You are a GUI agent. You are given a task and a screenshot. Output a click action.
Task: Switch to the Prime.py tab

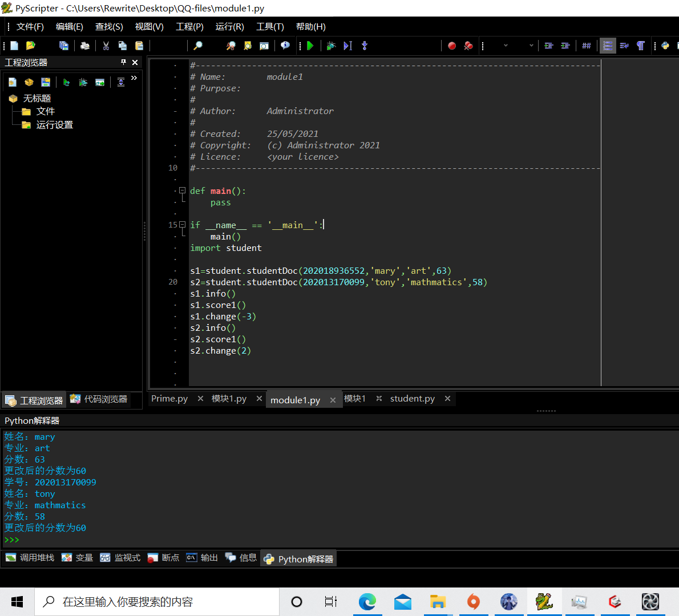[x=169, y=398]
